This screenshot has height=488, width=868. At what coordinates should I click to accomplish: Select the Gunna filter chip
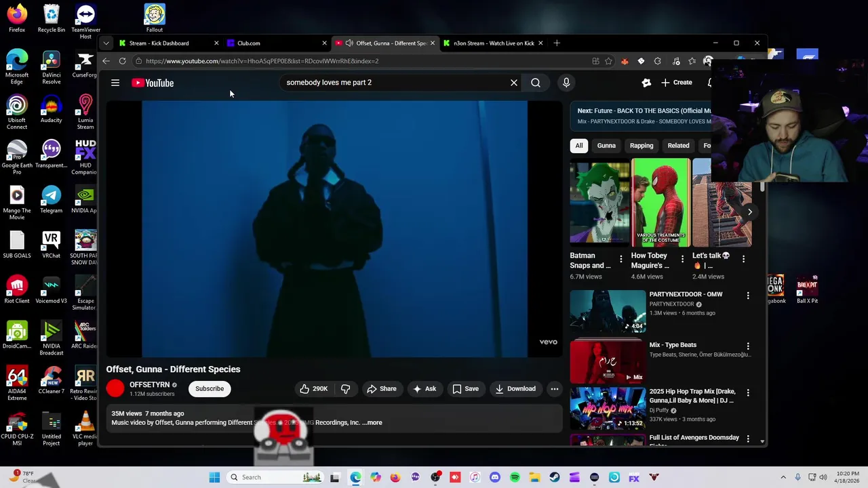606,146
